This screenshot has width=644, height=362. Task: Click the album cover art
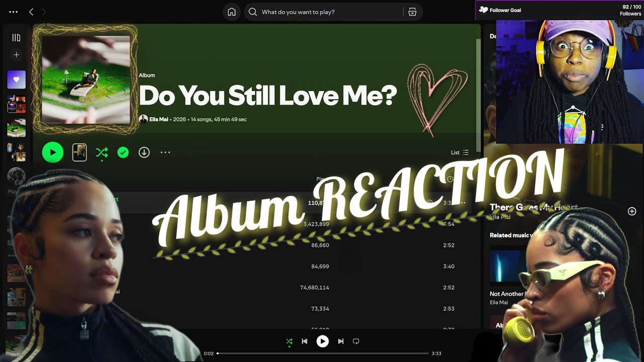coord(86,79)
